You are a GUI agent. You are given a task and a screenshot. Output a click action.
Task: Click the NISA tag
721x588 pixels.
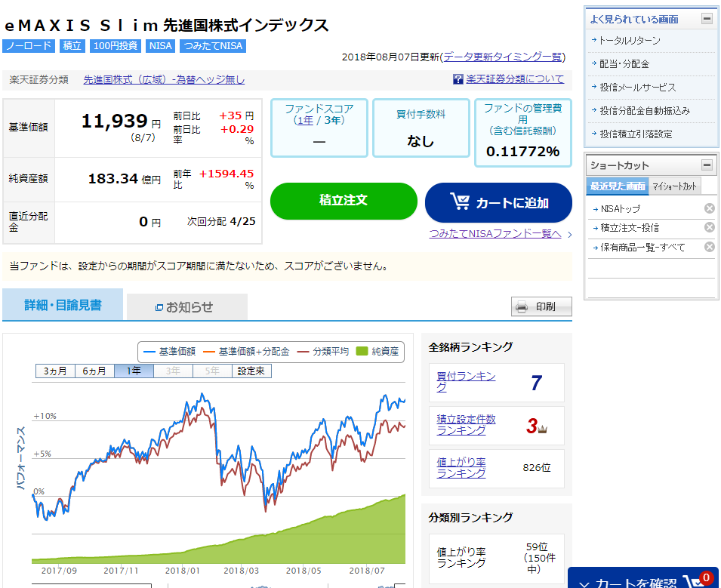point(161,46)
